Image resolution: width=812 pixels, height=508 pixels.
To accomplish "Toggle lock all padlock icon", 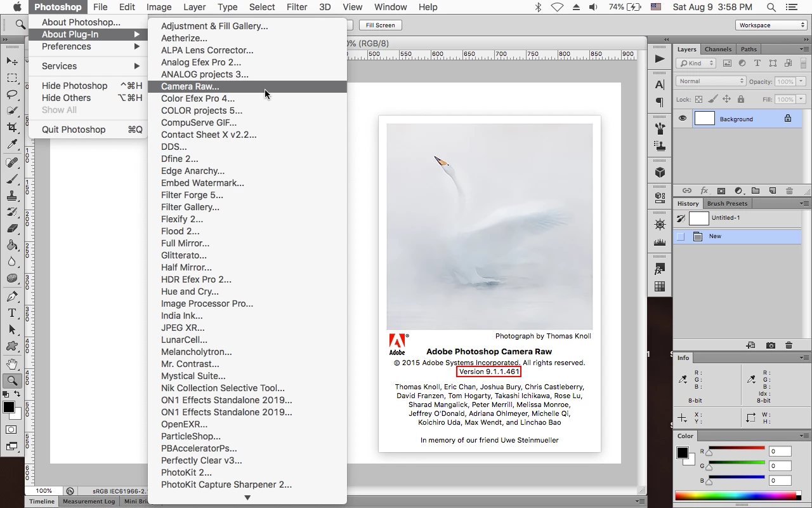I will [x=740, y=99].
